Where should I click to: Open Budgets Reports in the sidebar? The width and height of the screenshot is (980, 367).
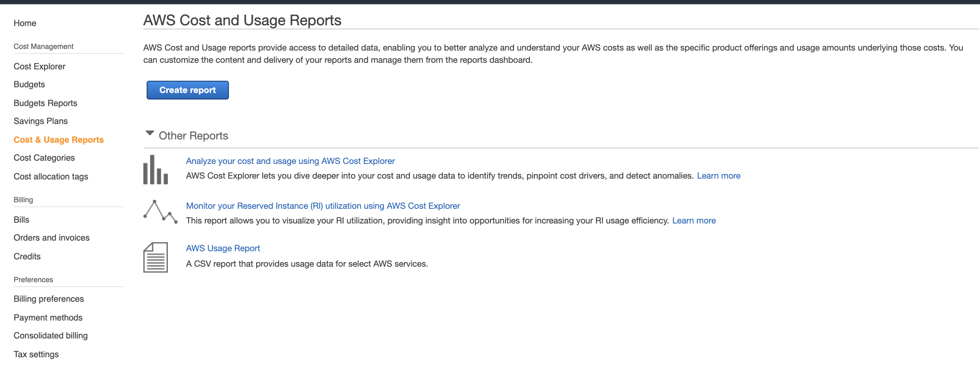click(45, 103)
